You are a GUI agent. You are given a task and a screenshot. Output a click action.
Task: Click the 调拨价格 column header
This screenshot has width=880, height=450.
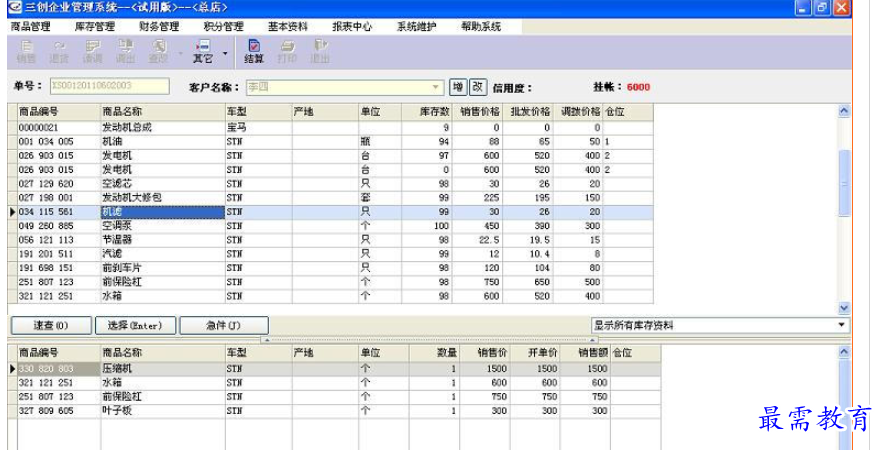click(578, 112)
